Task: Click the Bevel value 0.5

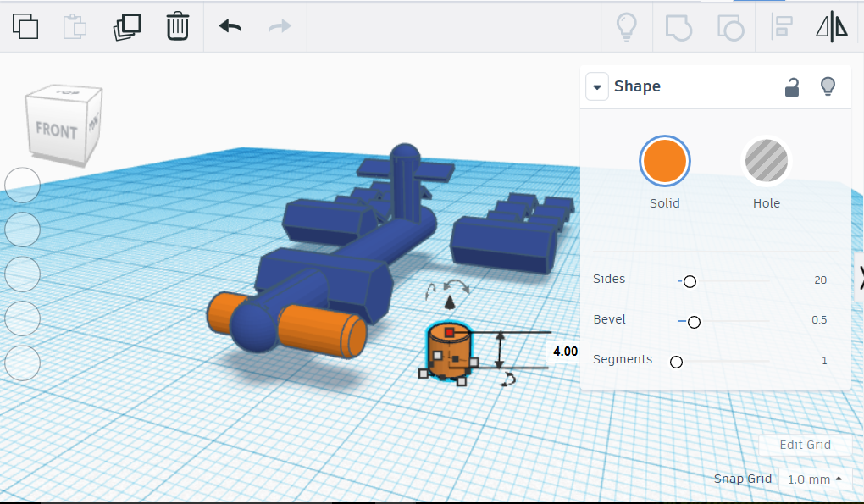Action: (x=819, y=320)
